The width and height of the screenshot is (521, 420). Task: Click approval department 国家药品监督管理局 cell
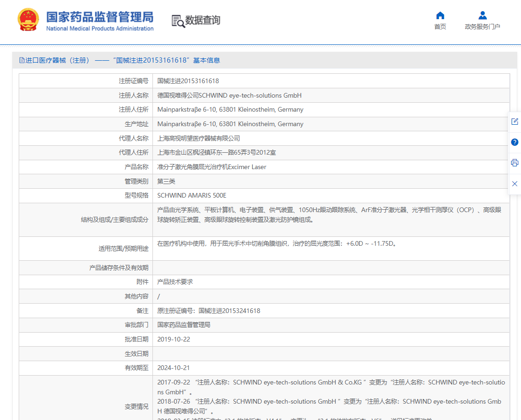pos(184,325)
